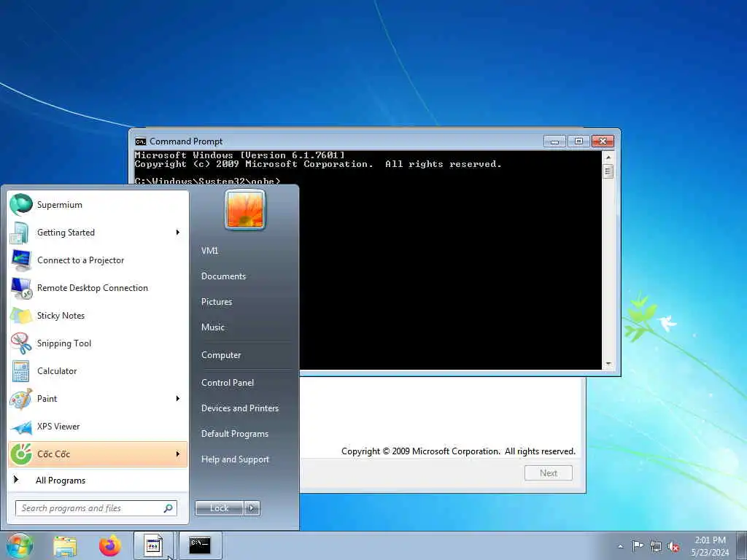Viewport: 747px width, 560px height.
Task: Expand Paint jump list arrow
Action: tap(178, 399)
